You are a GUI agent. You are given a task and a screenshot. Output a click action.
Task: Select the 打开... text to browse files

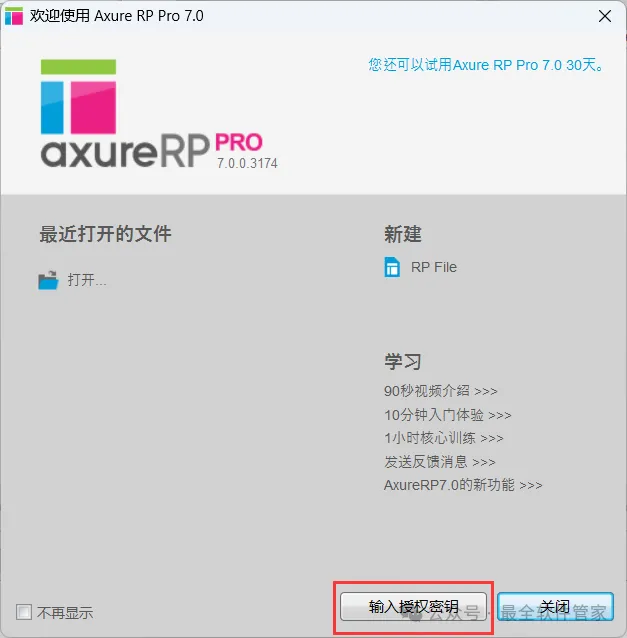[87, 280]
